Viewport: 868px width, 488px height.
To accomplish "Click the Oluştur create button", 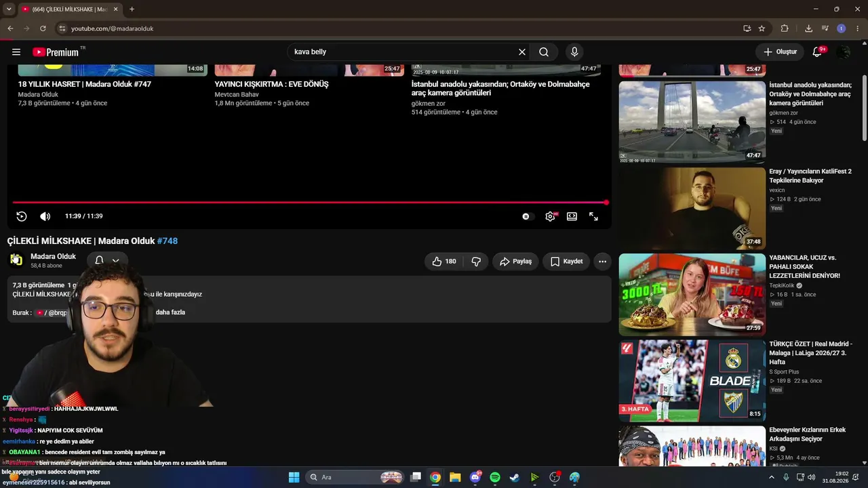I will click(780, 52).
